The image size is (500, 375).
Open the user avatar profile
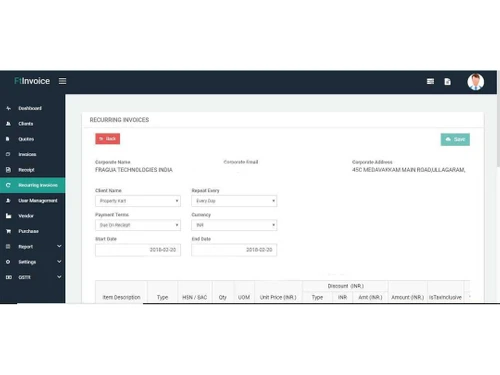pyautogui.click(x=475, y=82)
